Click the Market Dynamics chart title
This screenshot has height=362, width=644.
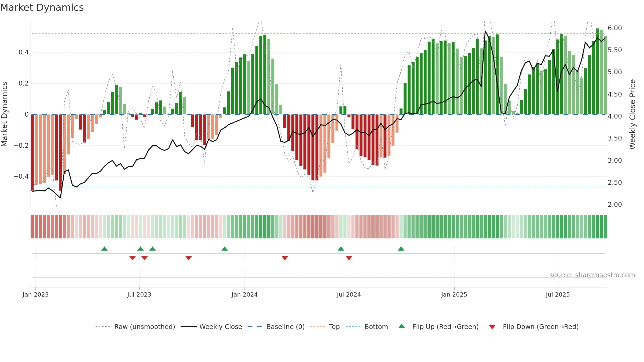point(42,8)
